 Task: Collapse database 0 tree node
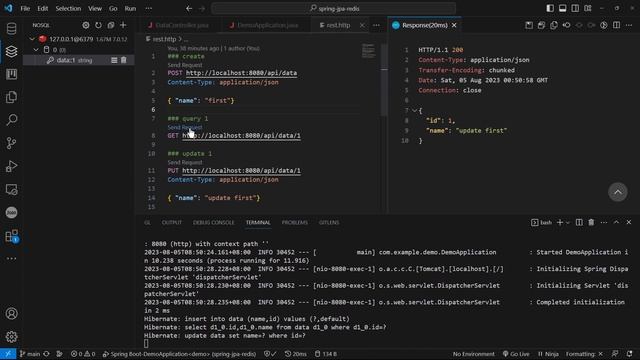[x=36, y=50]
